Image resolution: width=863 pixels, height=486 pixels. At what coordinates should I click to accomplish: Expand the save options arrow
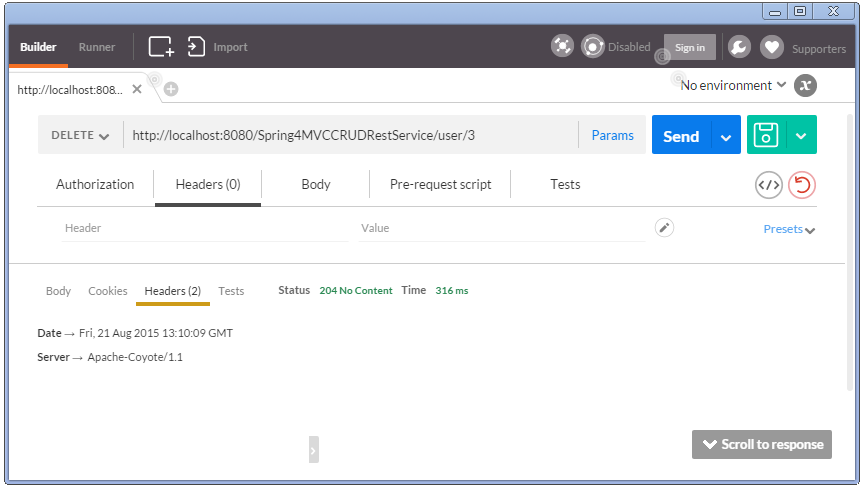tap(801, 135)
